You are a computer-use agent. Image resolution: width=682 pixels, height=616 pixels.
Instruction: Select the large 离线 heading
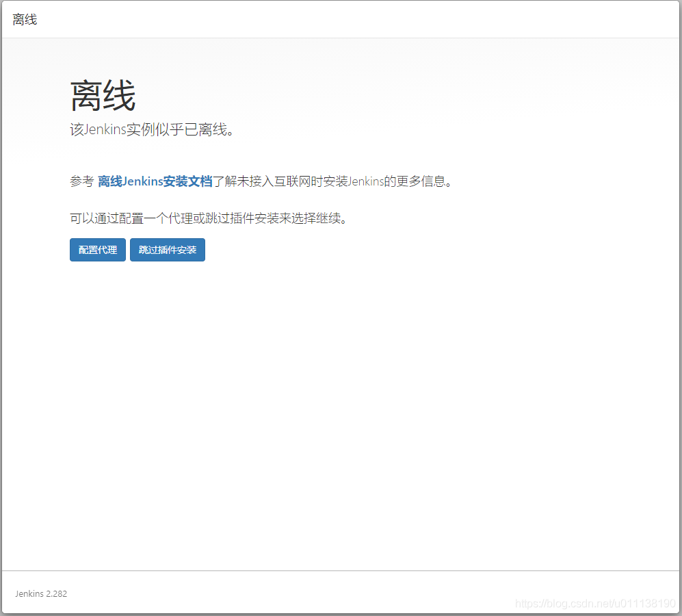coord(103,96)
